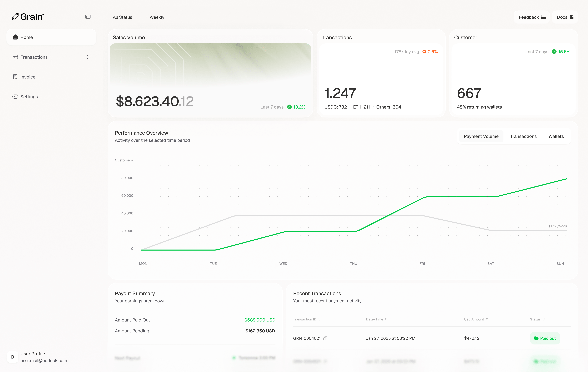Open the user profile options menu

[x=93, y=357]
